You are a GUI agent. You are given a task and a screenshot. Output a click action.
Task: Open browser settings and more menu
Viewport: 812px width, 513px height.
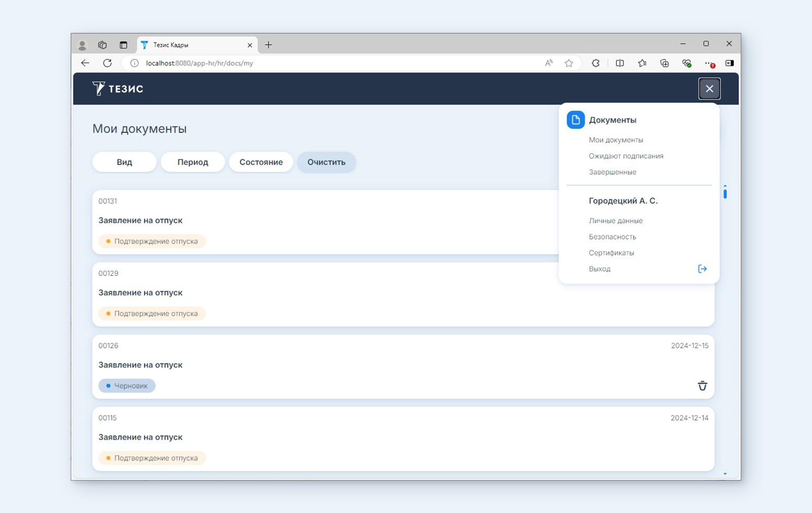coord(709,63)
